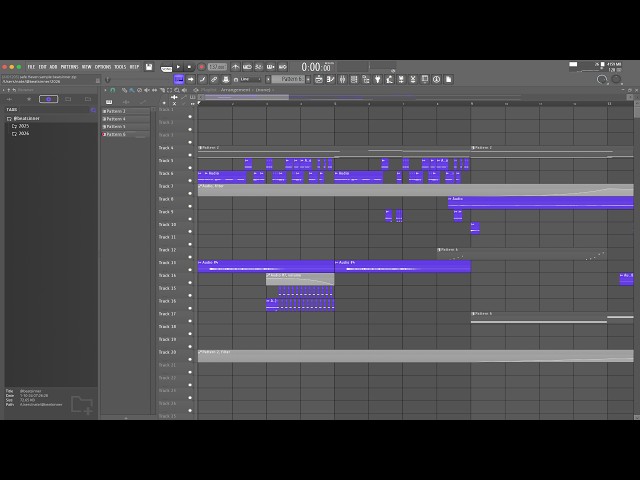Open the piano roll icon
The image size is (640, 480).
point(331,79)
